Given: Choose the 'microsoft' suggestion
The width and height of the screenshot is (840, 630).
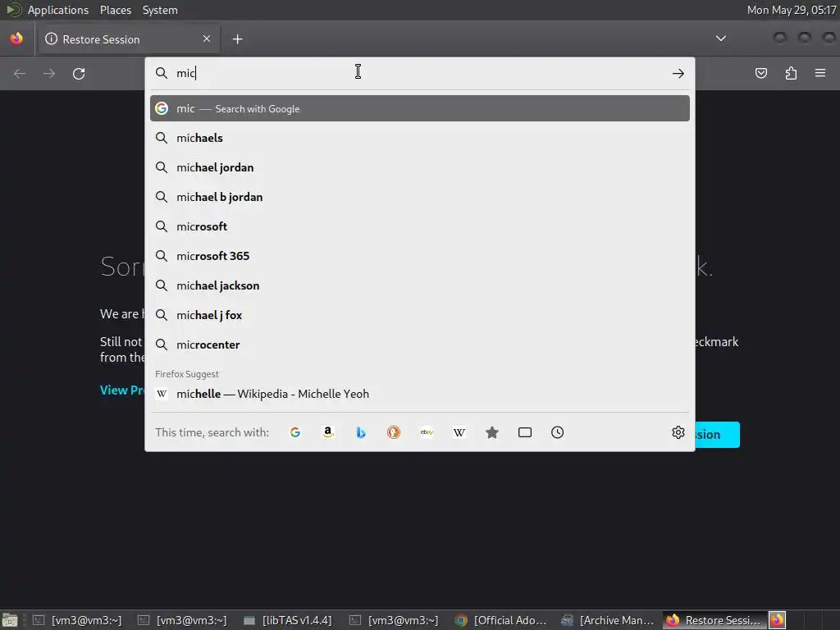Looking at the screenshot, I should click(419, 226).
